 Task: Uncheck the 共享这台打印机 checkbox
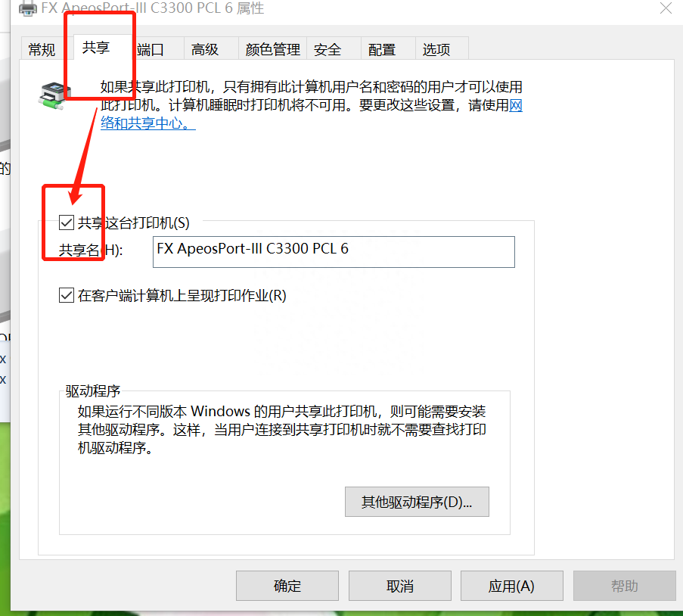67,222
